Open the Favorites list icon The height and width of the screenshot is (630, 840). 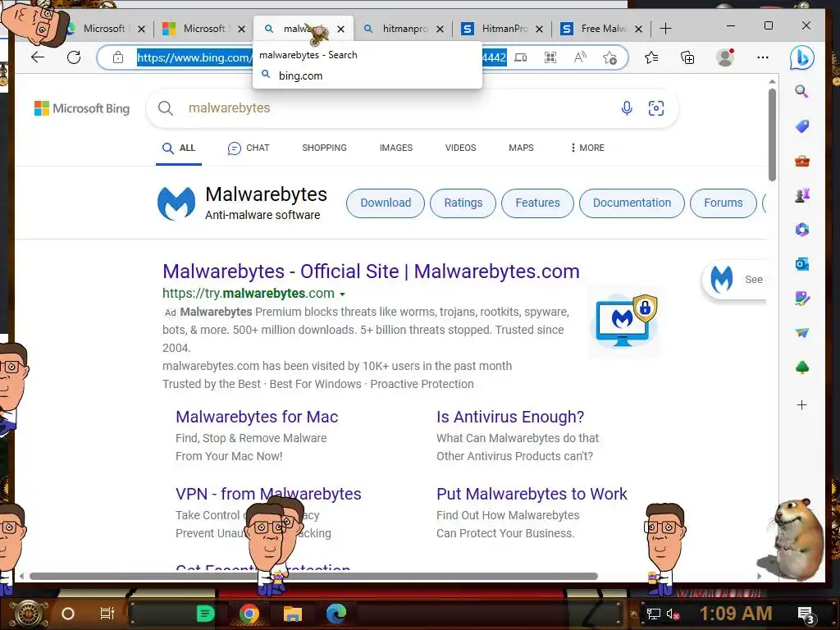(651, 57)
